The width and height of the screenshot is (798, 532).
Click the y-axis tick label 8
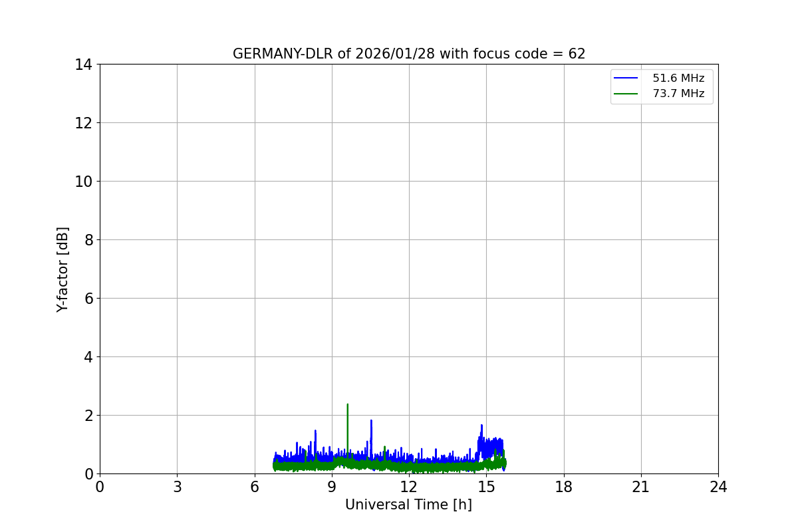tap(88, 240)
